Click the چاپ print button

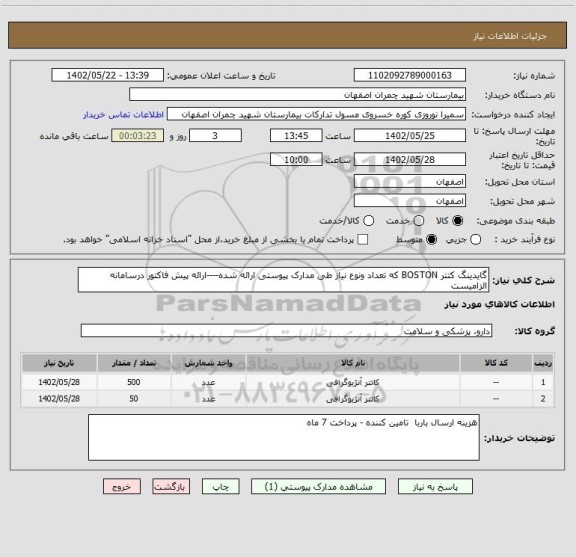coord(221,487)
